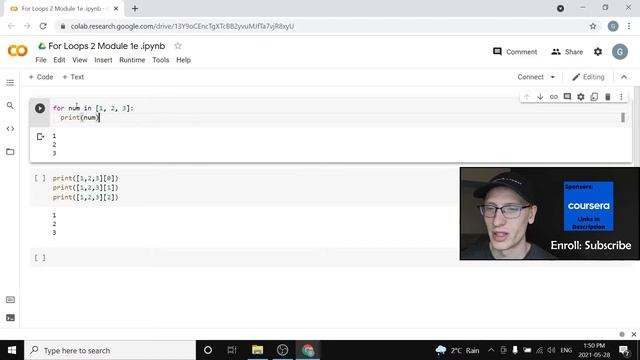Add a new Text cell
Viewport: 640px width, 360px height.
[73, 77]
